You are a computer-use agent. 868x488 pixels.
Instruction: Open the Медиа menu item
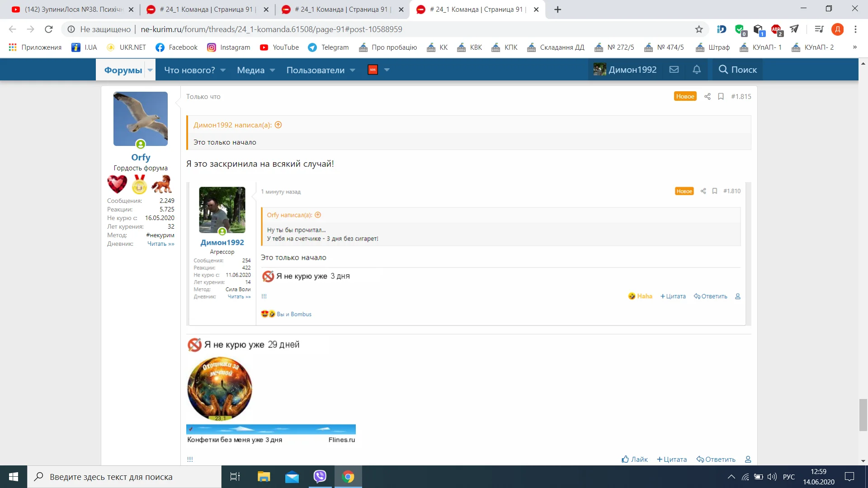point(250,70)
